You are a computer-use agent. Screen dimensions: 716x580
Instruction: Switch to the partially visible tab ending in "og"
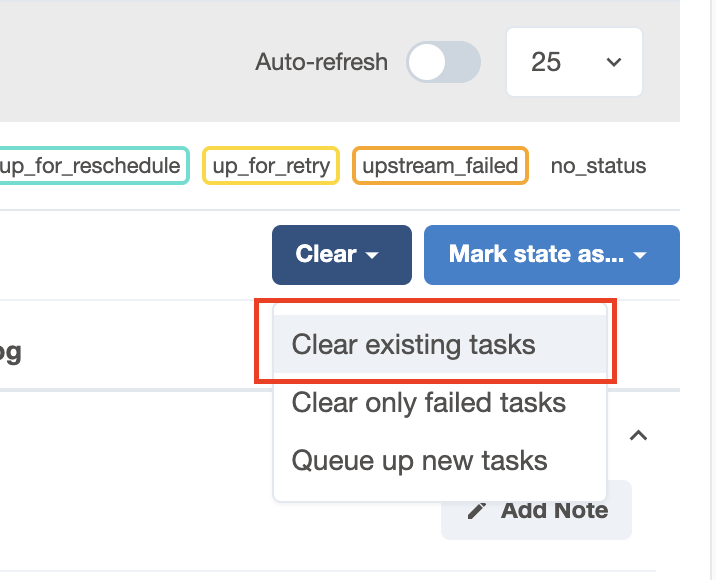tap(10, 351)
